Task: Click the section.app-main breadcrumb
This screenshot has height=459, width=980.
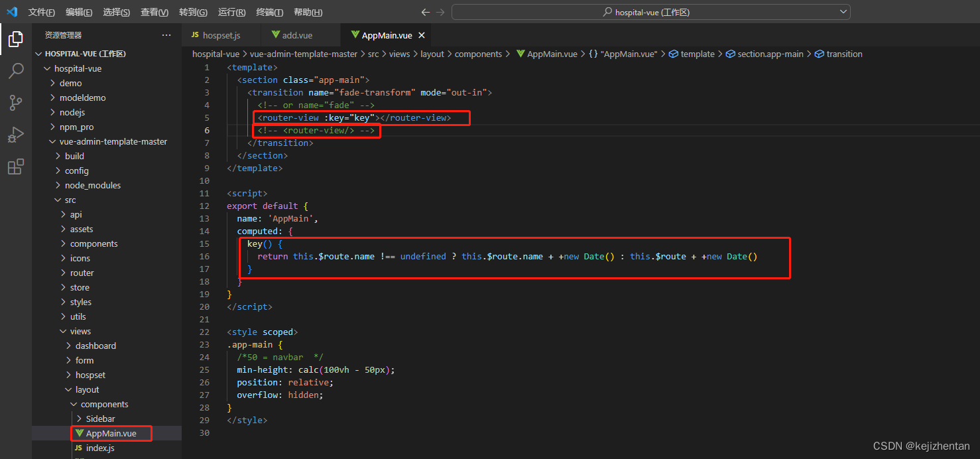Action: click(765, 54)
